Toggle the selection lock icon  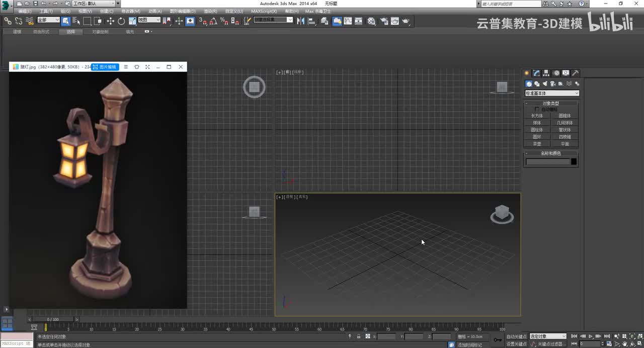(359, 336)
